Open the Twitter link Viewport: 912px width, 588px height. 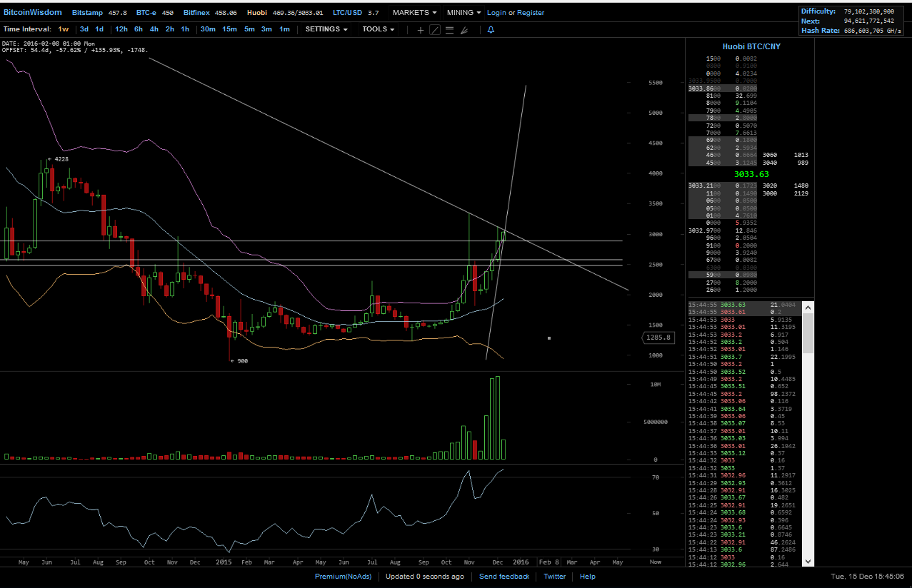pyautogui.click(x=554, y=577)
